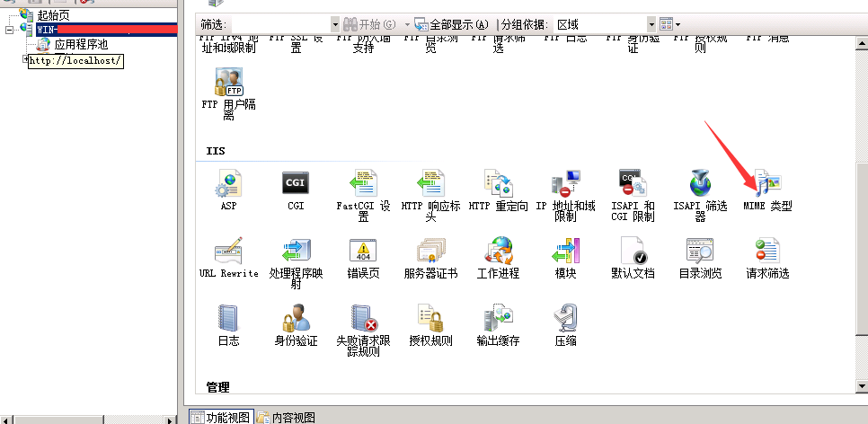Select 起始页 in the connections tree
Screen dimensions: 868x424
[53, 15]
